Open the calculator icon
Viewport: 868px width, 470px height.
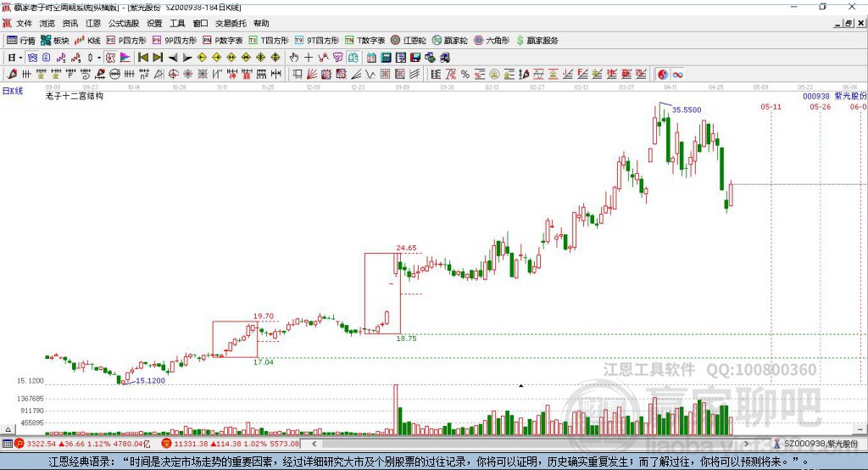(387, 58)
